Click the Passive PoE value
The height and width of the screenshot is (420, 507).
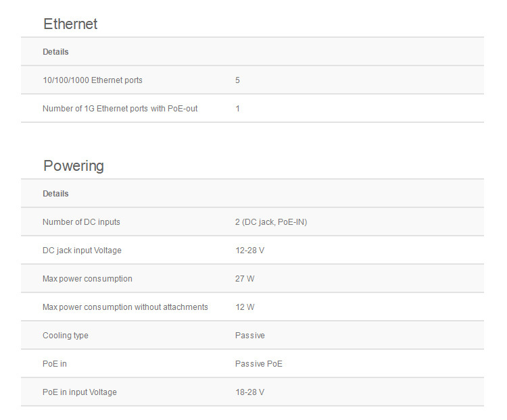259,364
